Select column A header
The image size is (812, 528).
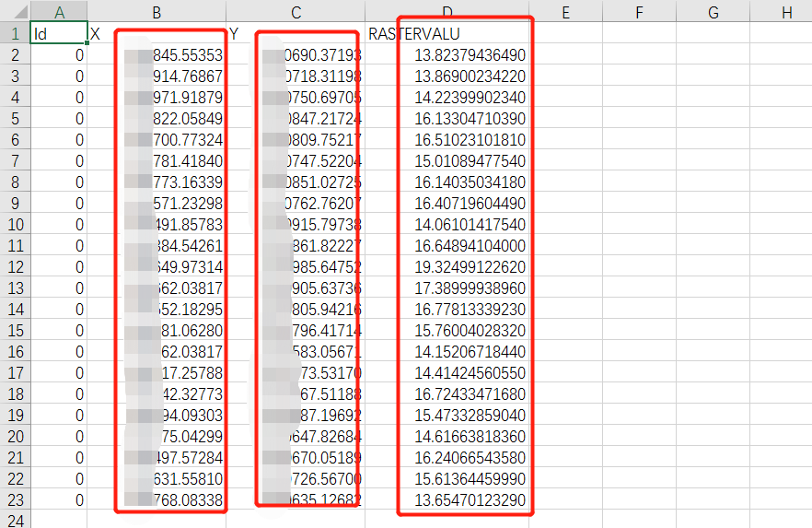click(59, 12)
